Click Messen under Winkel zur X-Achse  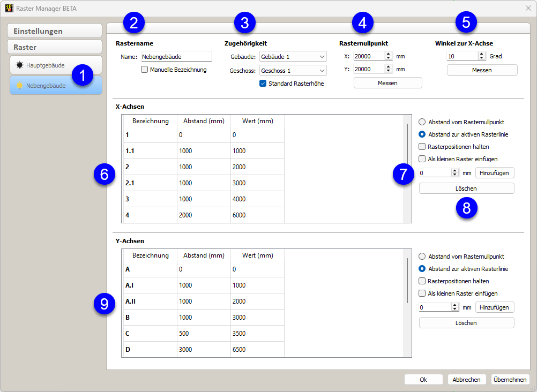coord(482,70)
